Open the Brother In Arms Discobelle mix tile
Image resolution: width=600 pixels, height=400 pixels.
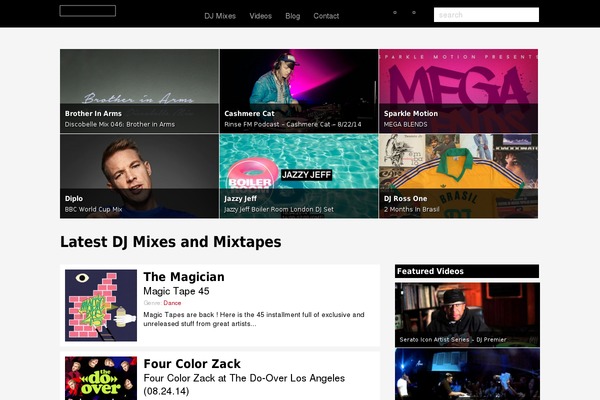pos(139,91)
